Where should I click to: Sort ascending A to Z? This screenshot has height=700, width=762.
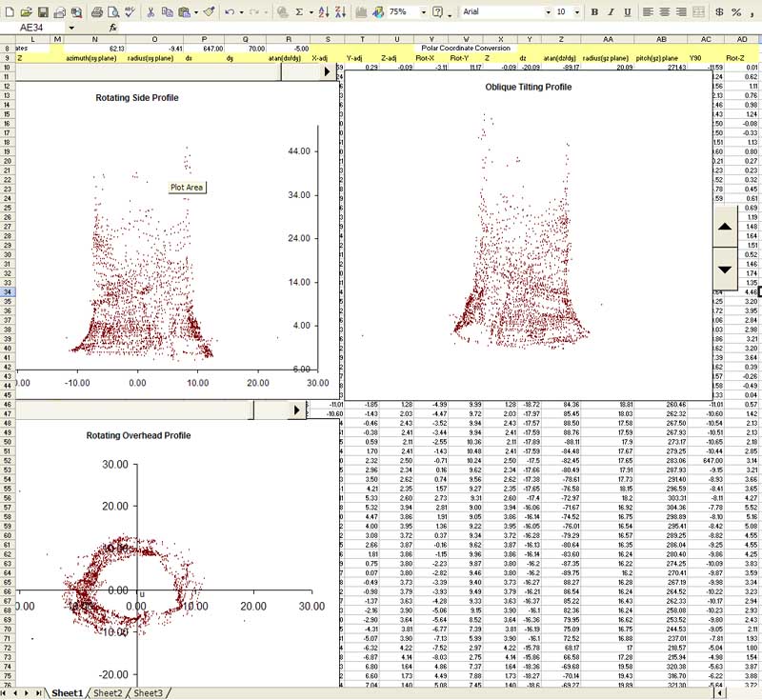coord(324,12)
